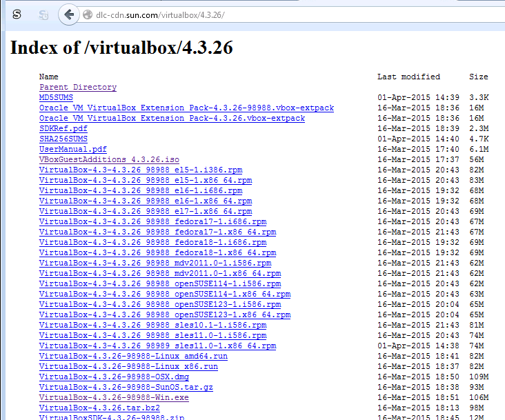
Task: Download VirtualBox-4.3.26-98988-Linux_amd64.run
Action: click(133, 356)
